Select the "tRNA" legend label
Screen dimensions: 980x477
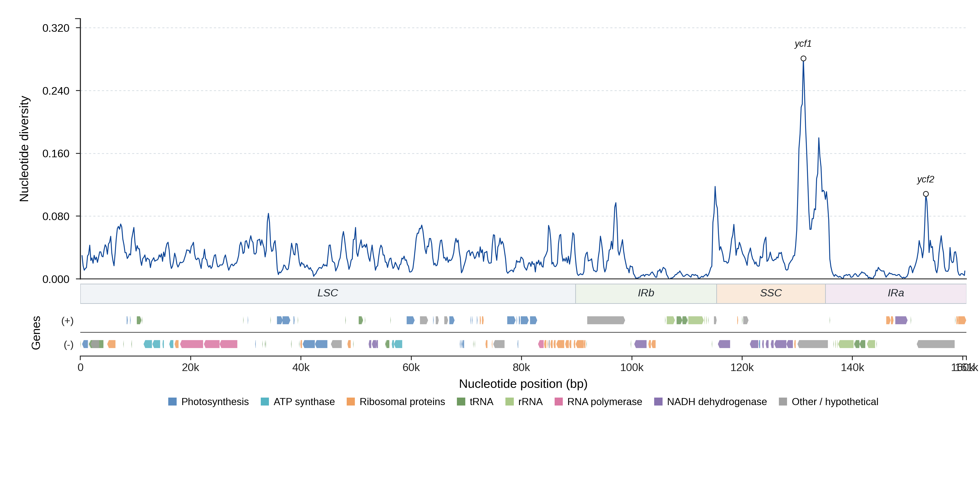pos(481,402)
